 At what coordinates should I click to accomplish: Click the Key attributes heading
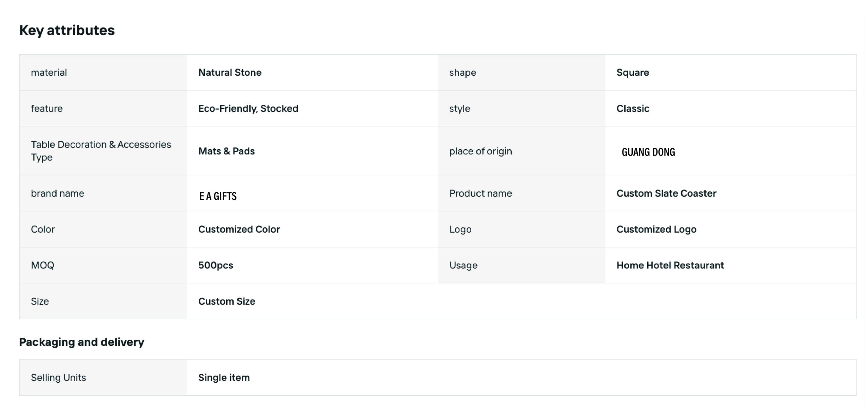click(x=67, y=31)
